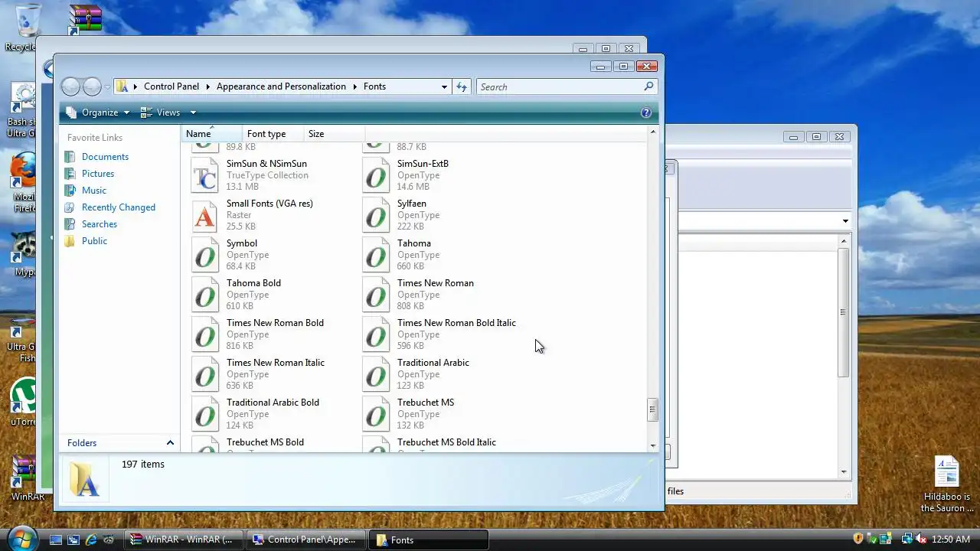Open the WinRAR desktop shortcut at bottom-left
980x551 pixels.
25,478
